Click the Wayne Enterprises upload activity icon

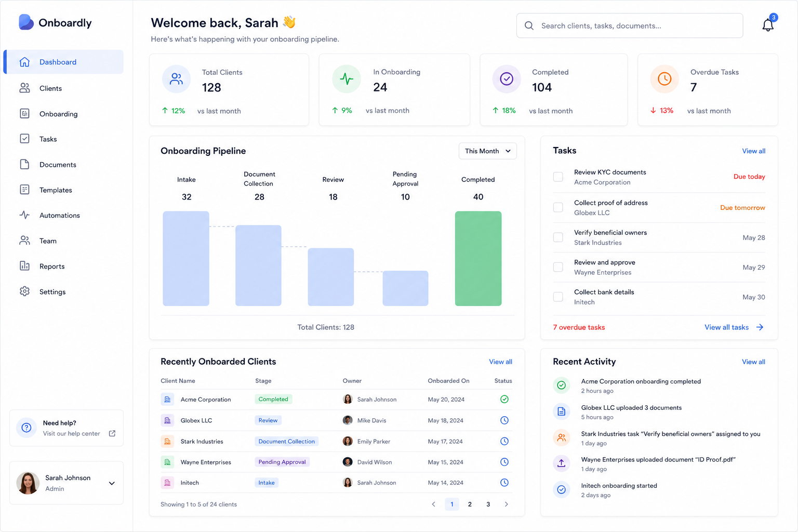562,463
